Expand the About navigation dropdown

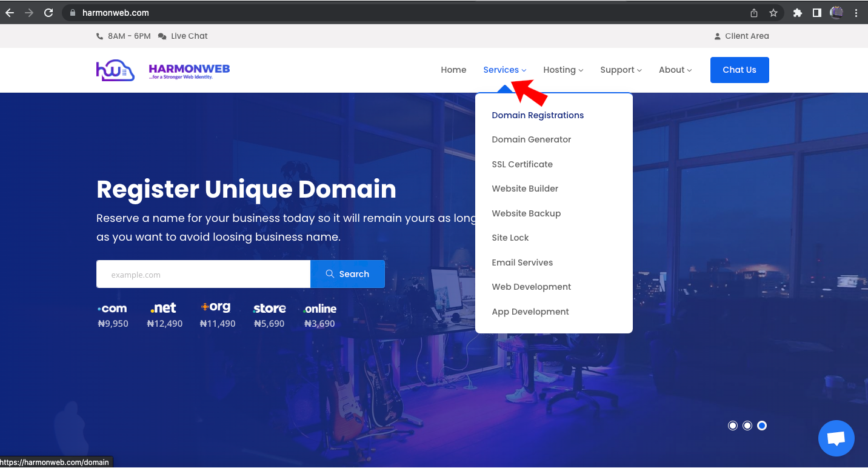[x=674, y=70]
